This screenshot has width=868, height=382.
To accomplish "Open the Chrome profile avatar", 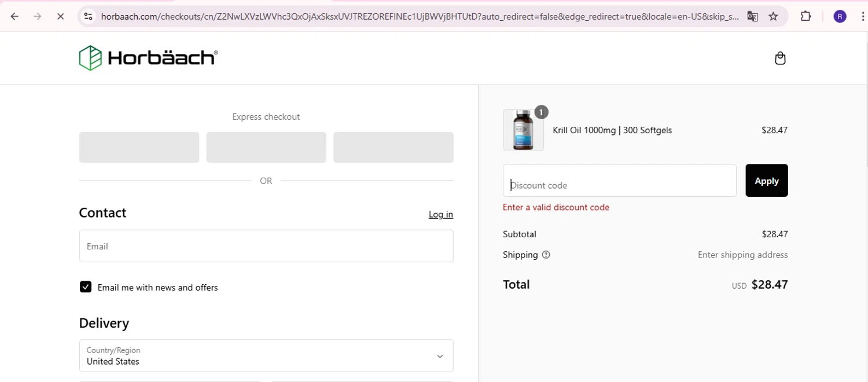I will click(840, 16).
